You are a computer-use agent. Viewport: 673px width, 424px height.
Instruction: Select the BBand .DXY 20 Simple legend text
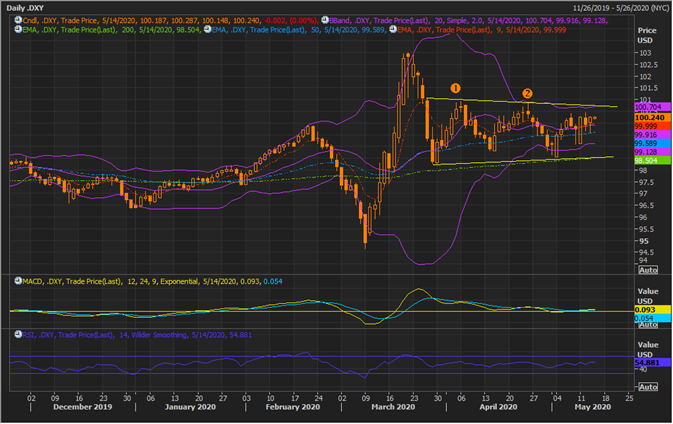[x=468, y=20]
